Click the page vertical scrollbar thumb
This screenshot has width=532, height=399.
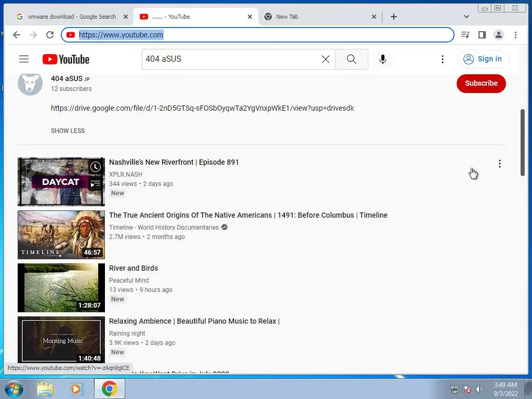point(523,142)
